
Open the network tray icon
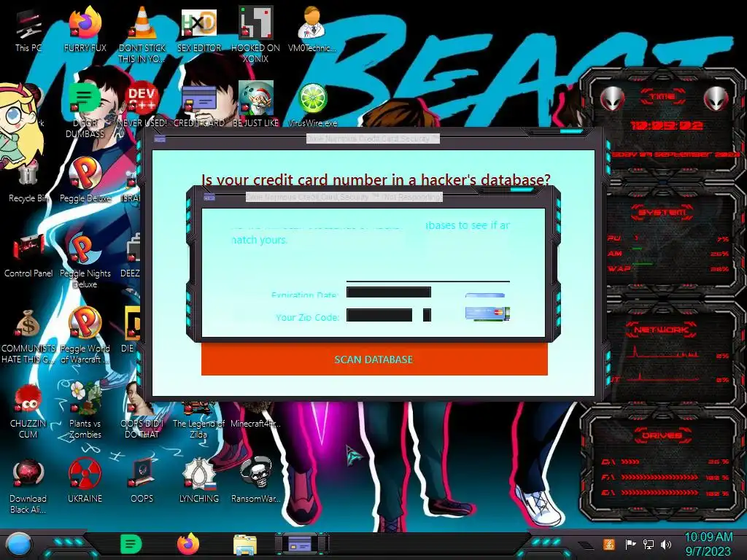649,544
